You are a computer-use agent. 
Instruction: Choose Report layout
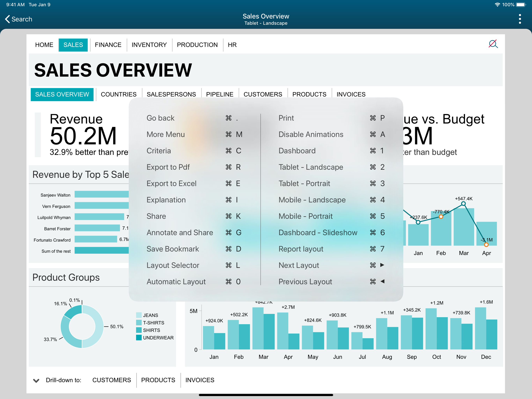tap(332, 249)
